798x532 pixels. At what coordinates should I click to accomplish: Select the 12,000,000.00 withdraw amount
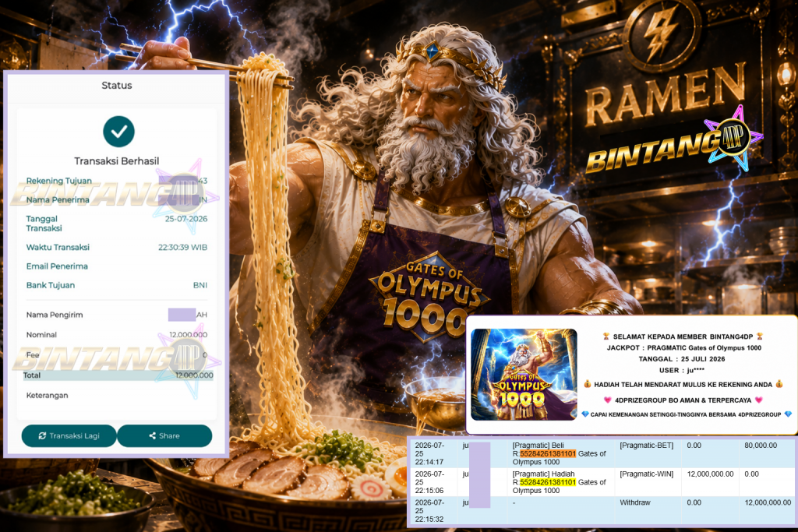(768, 502)
